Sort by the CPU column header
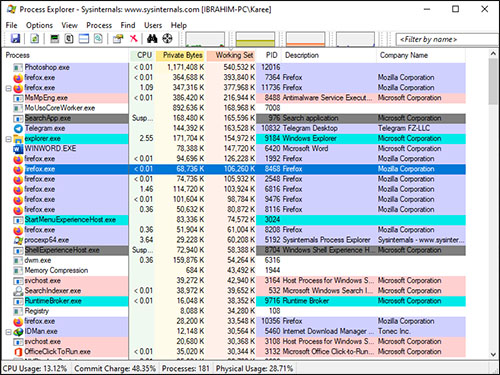Viewport: 500px width, 375px height. tap(142, 55)
